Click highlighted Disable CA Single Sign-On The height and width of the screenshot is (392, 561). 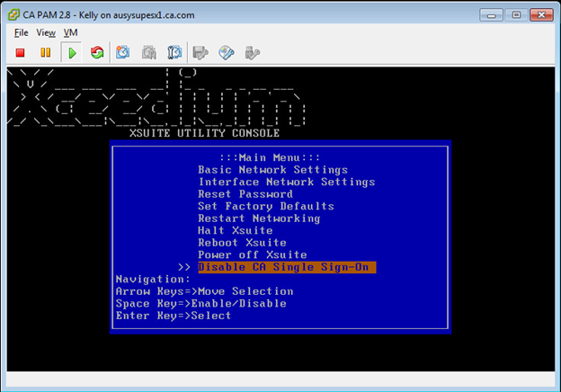coord(287,267)
